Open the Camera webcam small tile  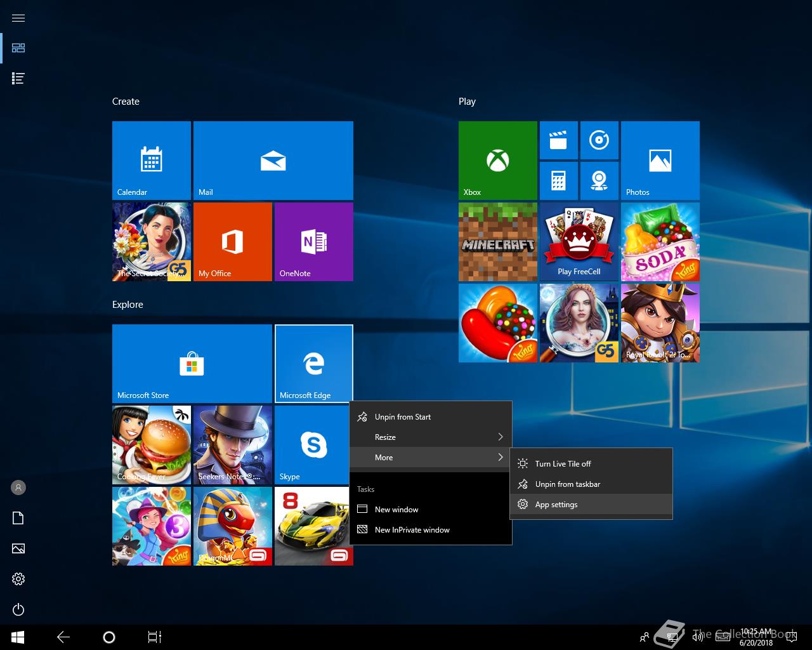coord(599,181)
